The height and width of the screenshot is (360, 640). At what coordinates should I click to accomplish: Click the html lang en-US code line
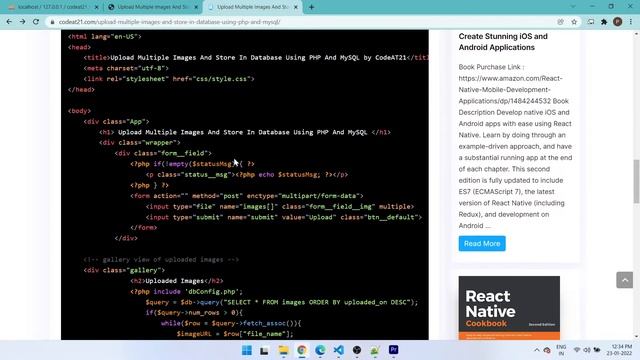(104, 36)
